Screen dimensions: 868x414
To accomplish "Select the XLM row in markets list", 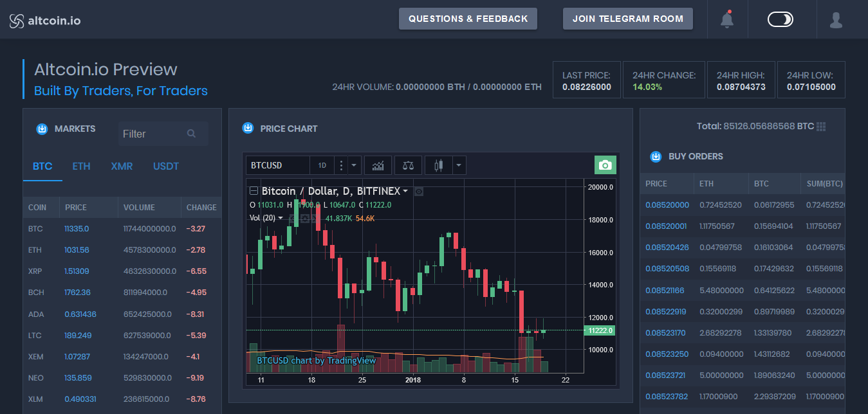I will (x=122, y=399).
